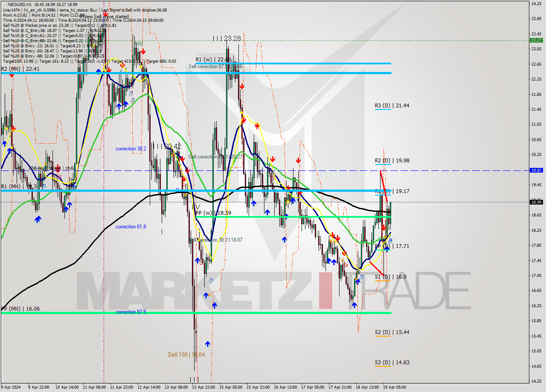This screenshot has width=546, height=392.
Task: Click the 'Sell correction 38.2 | 18.07' label
Action: click(215, 240)
